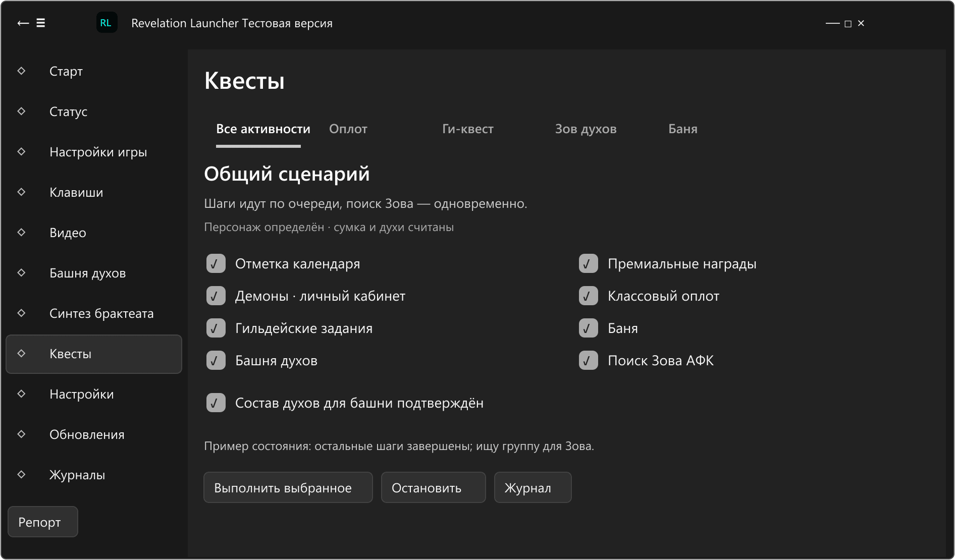Click the diamond icon beside Синтез брактеата
Screen dimensions: 955x560
pyautogui.click(x=21, y=313)
